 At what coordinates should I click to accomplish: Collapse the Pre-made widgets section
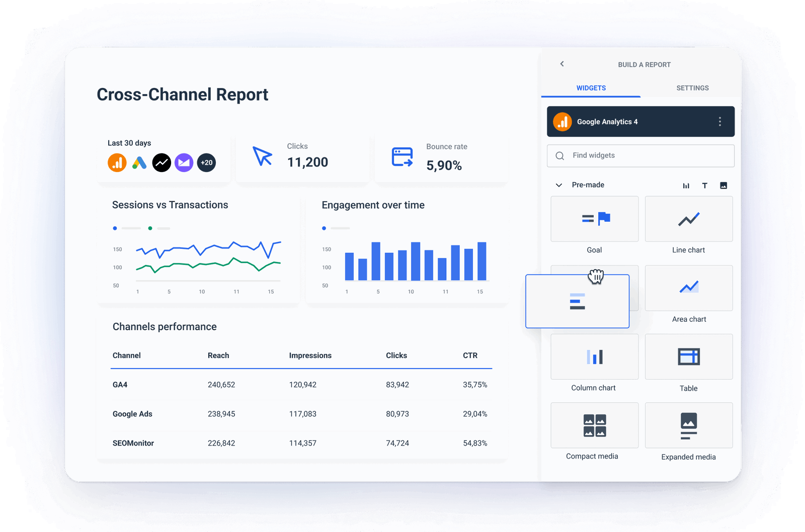click(x=558, y=185)
